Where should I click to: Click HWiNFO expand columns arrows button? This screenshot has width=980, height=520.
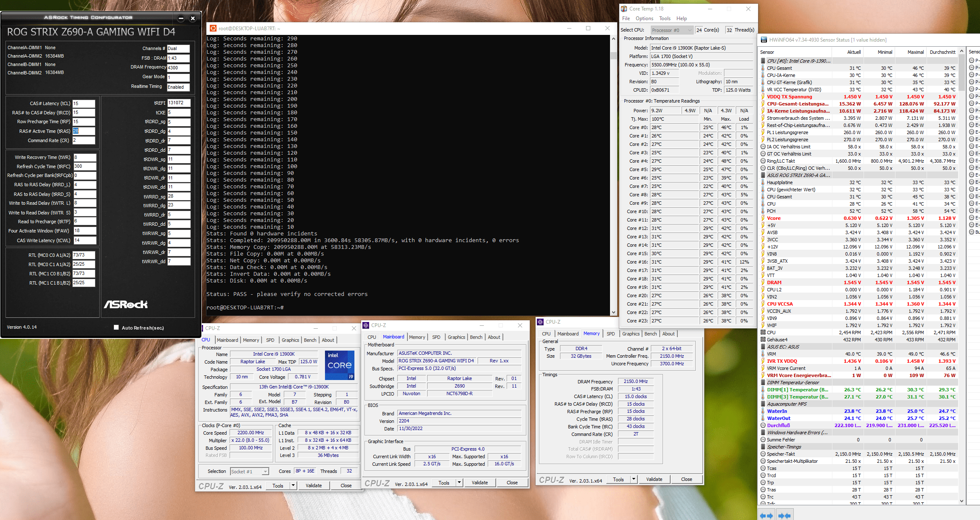click(x=766, y=515)
